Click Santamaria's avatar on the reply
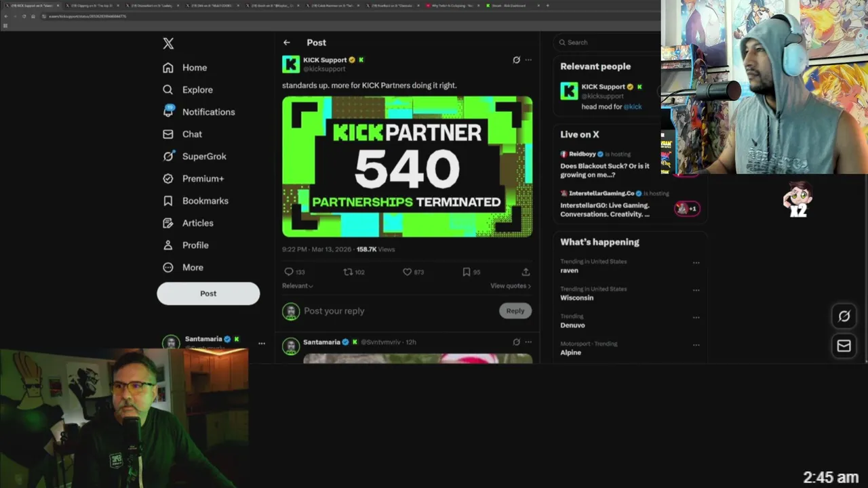 coord(291,346)
